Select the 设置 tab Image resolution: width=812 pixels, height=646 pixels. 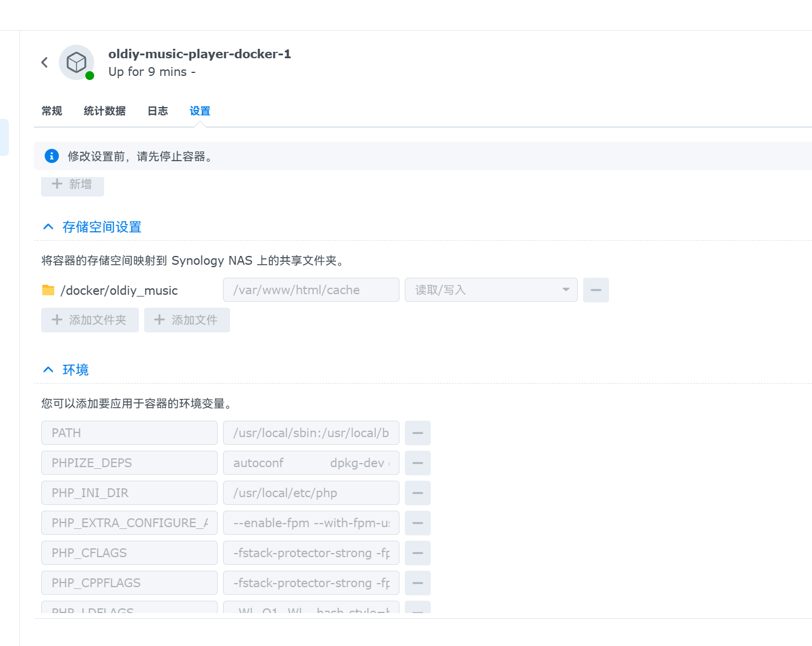200,111
